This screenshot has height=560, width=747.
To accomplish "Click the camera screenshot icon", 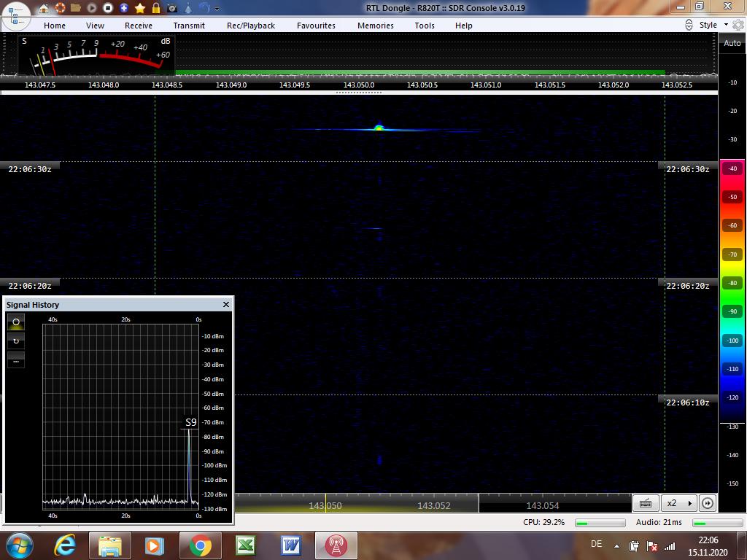I will tap(172, 8).
